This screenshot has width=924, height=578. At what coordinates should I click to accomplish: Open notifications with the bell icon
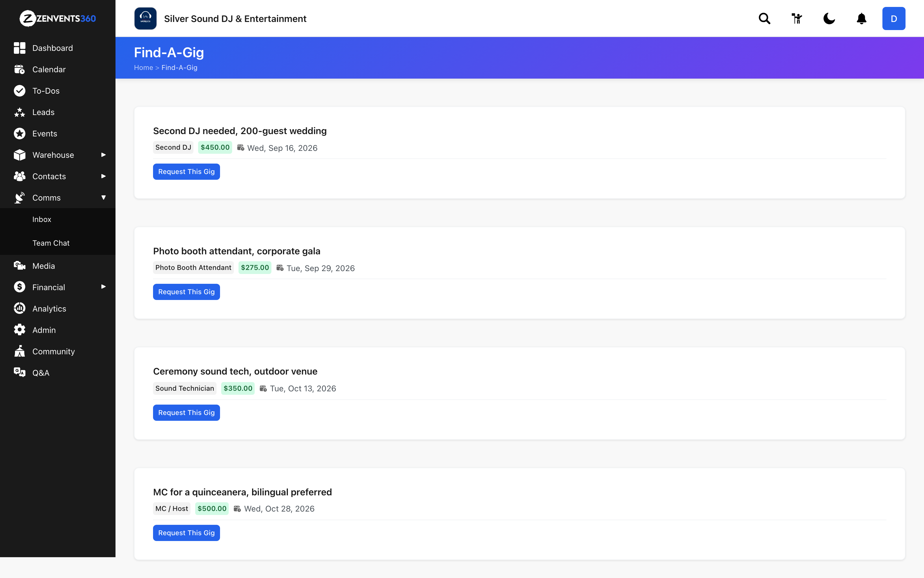[861, 18]
